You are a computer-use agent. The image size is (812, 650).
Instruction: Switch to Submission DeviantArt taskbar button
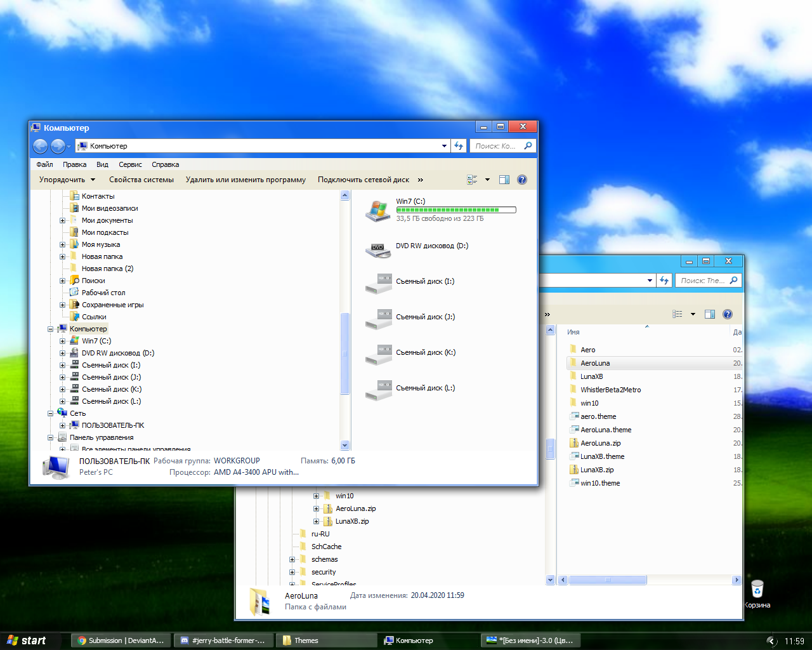click(x=120, y=640)
